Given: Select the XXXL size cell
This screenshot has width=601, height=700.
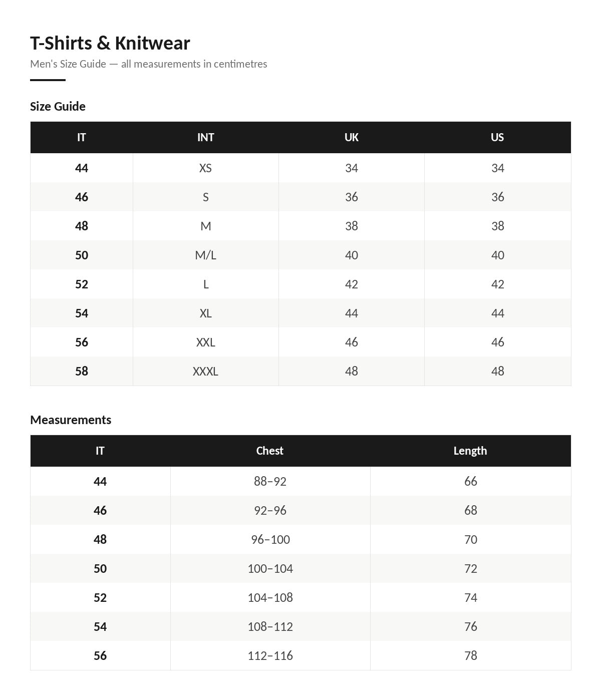Looking at the screenshot, I should click(205, 372).
